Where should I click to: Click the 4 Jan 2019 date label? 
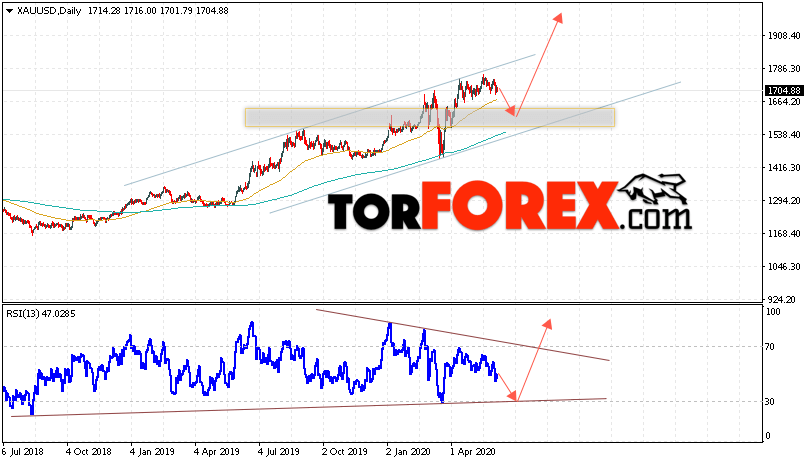(x=152, y=452)
